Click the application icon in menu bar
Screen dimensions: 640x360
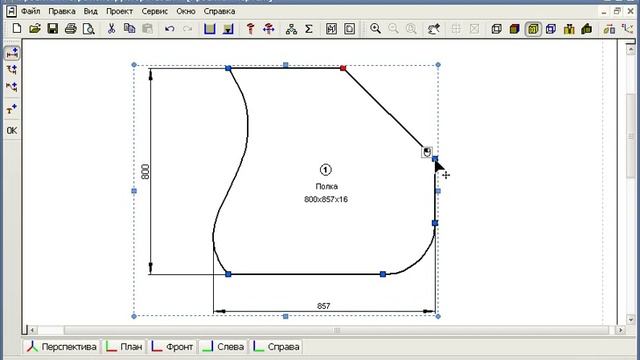11,11
